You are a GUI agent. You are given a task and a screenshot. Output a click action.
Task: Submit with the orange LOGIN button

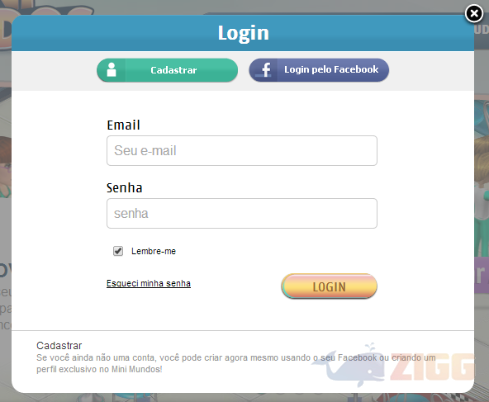click(329, 286)
